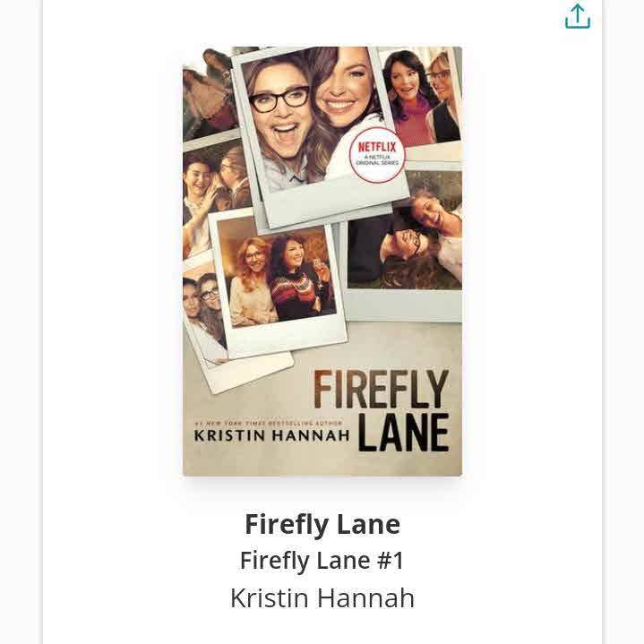Select the Kristin Hannah author name below series
644x644 pixels.
coord(322,597)
